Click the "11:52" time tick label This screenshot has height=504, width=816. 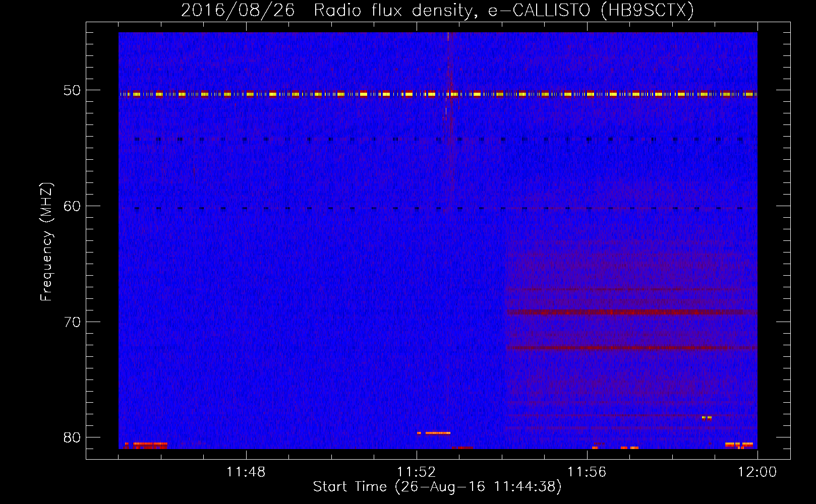coord(416,472)
